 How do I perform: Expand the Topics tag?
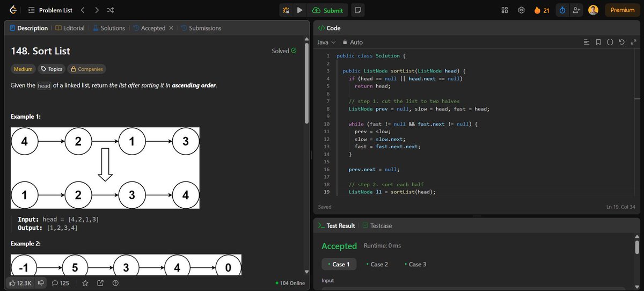pyautogui.click(x=51, y=69)
